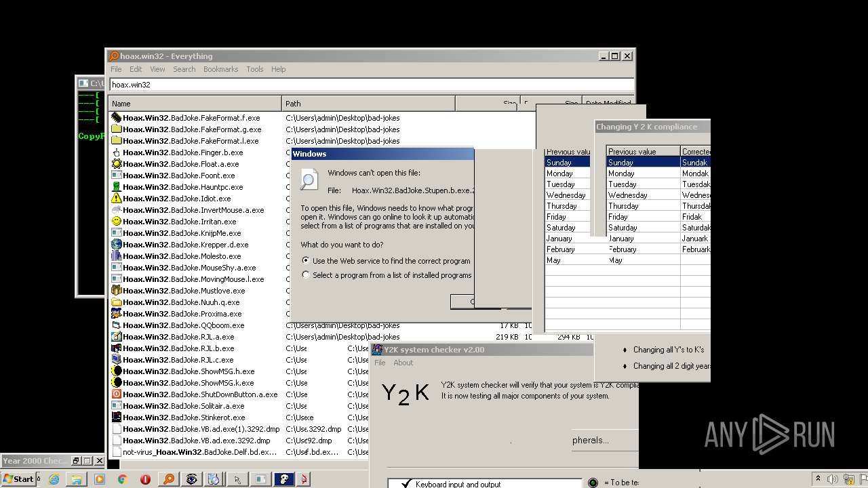Click the RJL.c.exe file icon

click(117, 360)
